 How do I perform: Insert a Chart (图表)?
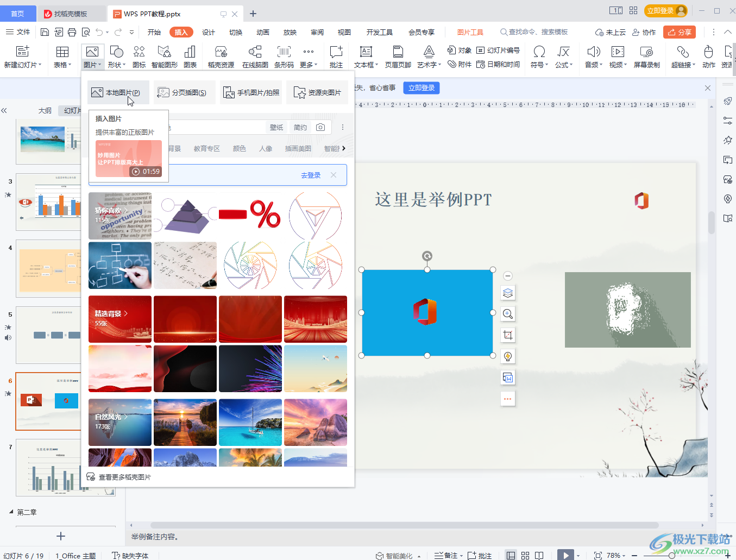(190, 57)
